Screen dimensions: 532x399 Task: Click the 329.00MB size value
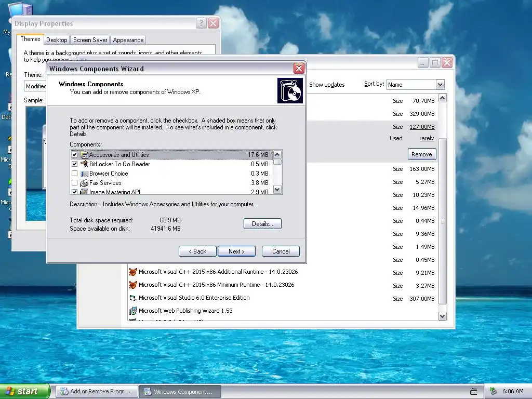click(x=422, y=114)
